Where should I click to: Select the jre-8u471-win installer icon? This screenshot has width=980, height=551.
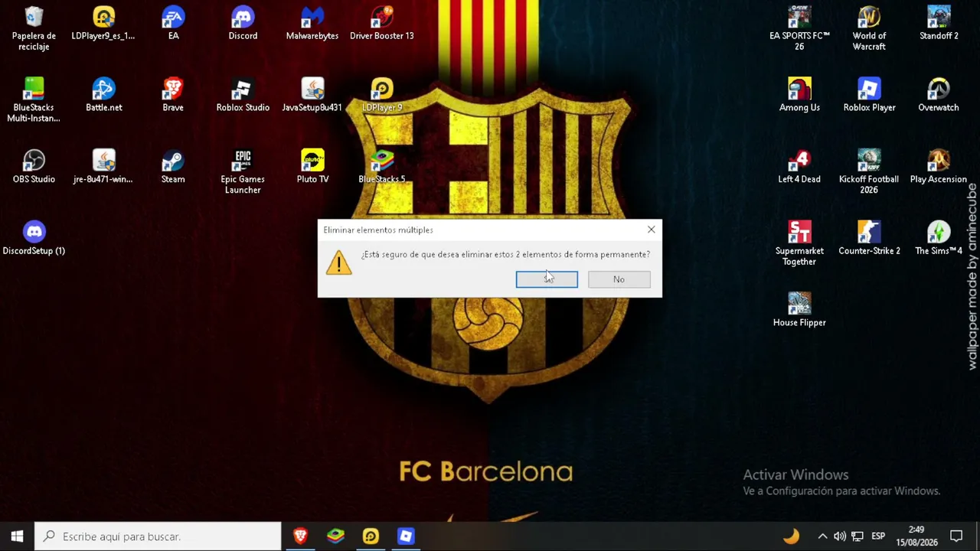(103, 168)
